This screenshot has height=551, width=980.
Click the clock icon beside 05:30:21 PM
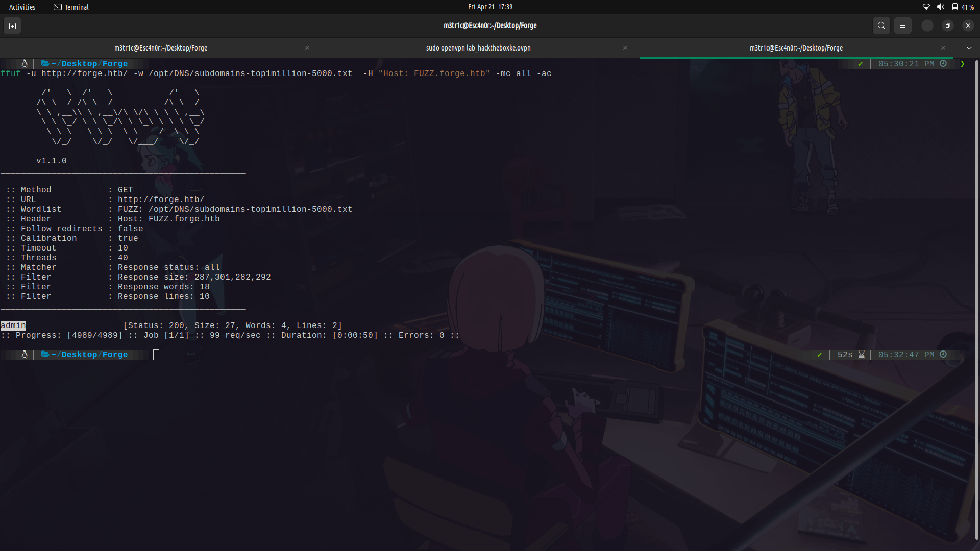point(943,63)
